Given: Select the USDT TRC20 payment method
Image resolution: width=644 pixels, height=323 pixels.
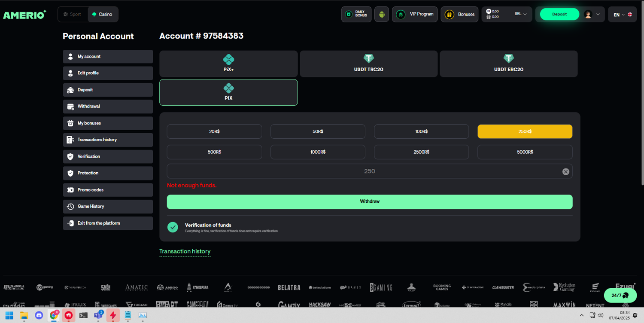Looking at the screenshot, I should 368,64.
